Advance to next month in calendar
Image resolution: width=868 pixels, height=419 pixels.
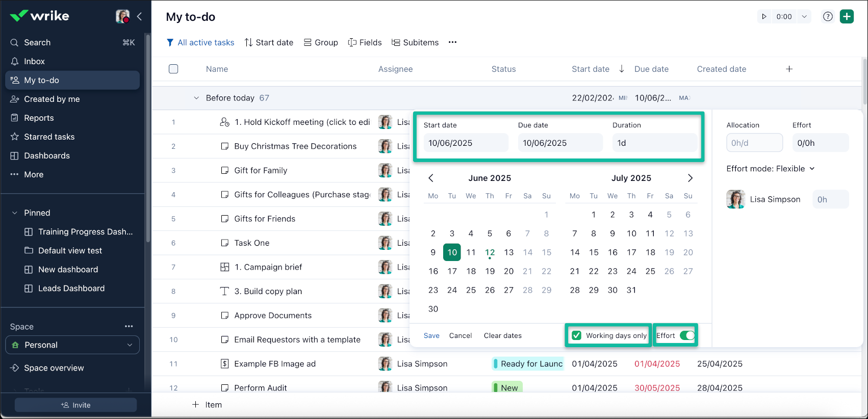690,178
